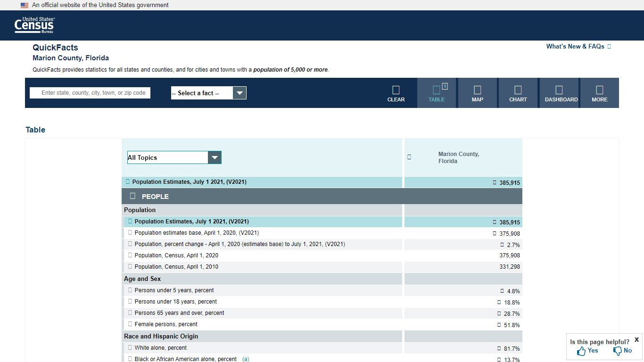The width and height of the screenshot is (644, 362).
Task: Click flag icon next to 375,908 estimates base value
Action: (x=495, y=233)
